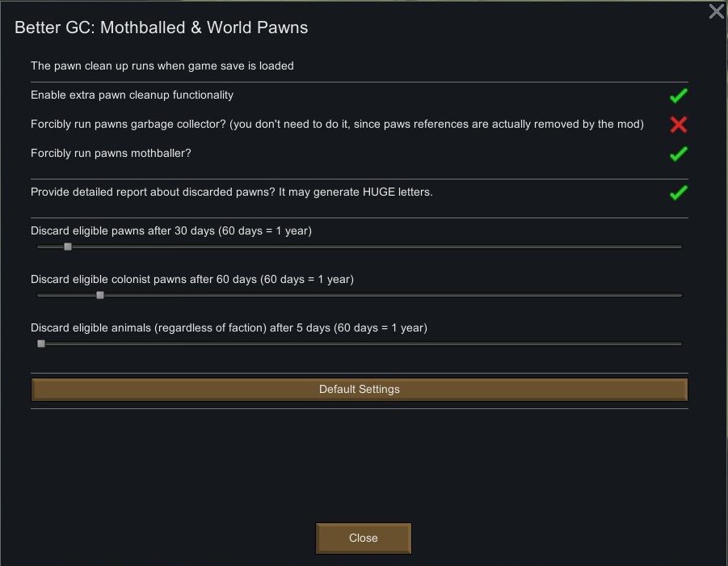Click the discard eligible pawns slider handle
Image resolution: width=728 pixels, height=566 pixels.
pos(68,247)
